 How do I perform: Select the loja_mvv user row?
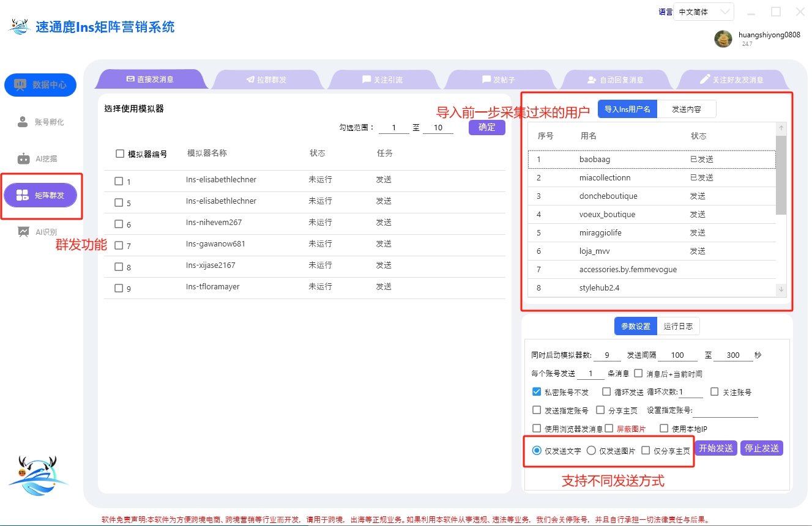coord(652,251)
